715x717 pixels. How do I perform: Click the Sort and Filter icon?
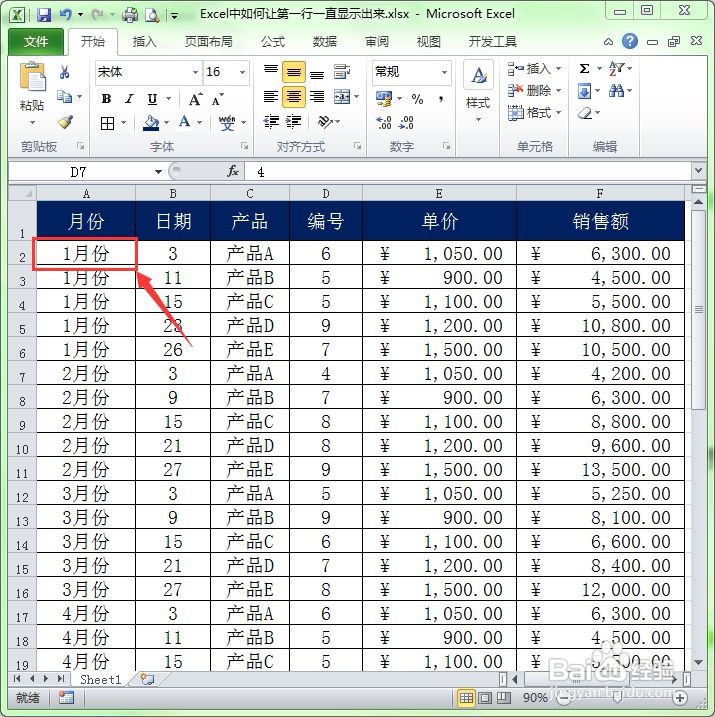click(616, 69)
